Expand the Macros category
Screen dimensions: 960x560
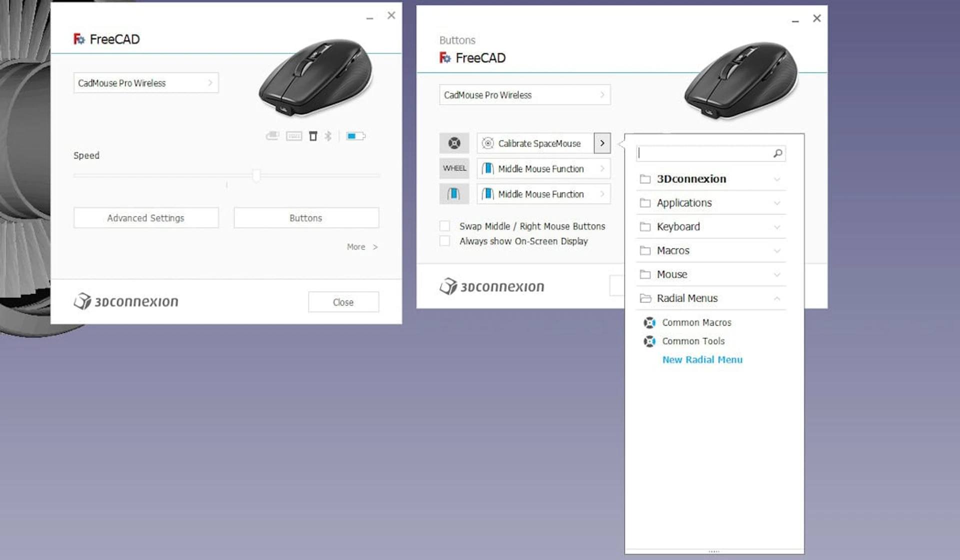(x=777, y=251)
